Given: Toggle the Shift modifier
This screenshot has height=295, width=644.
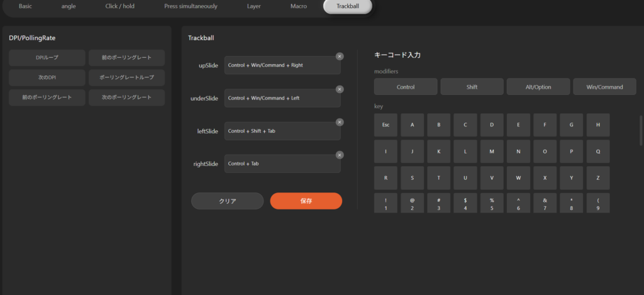Looking at the screenshot, I should [472, 87].
